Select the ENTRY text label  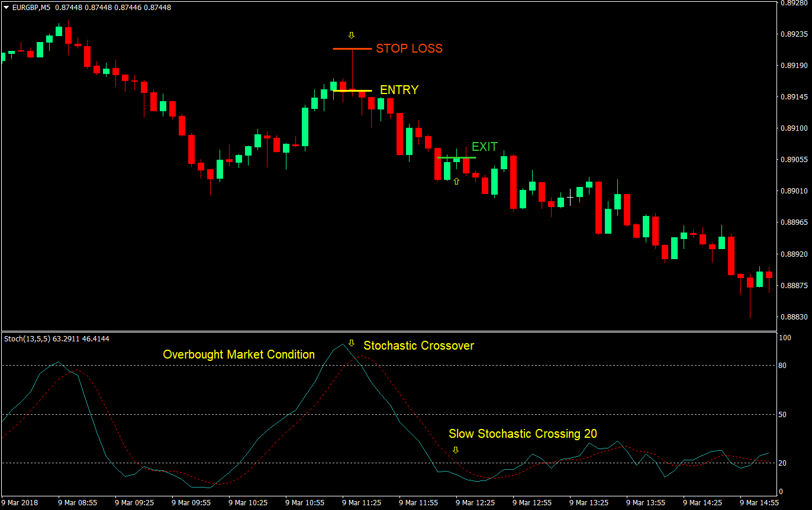coord(399,90)
